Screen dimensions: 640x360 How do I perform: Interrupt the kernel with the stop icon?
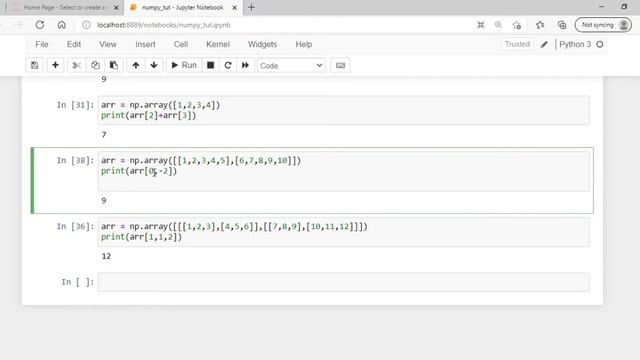click(x=211, y=65)
